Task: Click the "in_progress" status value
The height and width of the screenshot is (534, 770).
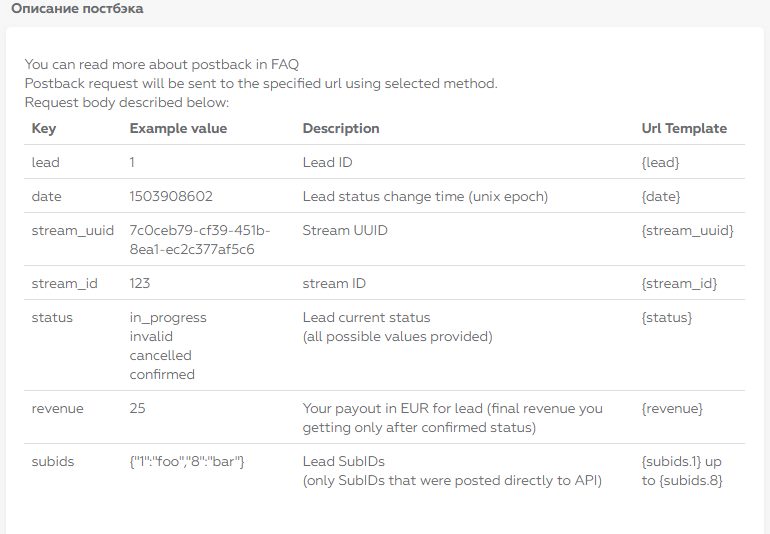Action: click(x=168, y=318)
